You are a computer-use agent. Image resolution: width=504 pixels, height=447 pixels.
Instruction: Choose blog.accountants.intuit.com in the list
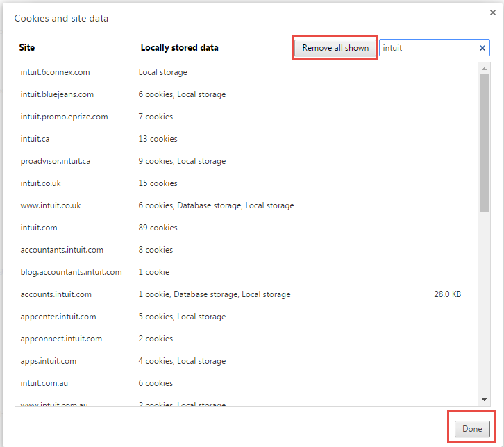pos(246,272)
